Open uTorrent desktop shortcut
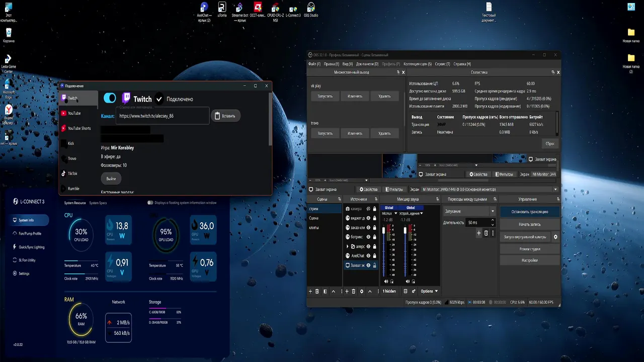Screen dimensions: 644x362 (x=222, y=10)
